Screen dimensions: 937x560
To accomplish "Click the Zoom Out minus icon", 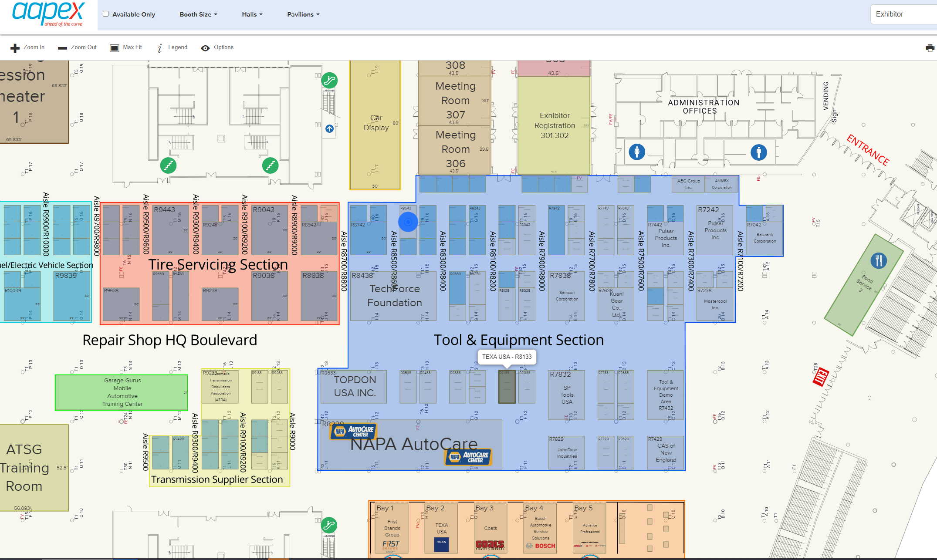I will coord(62,48).
